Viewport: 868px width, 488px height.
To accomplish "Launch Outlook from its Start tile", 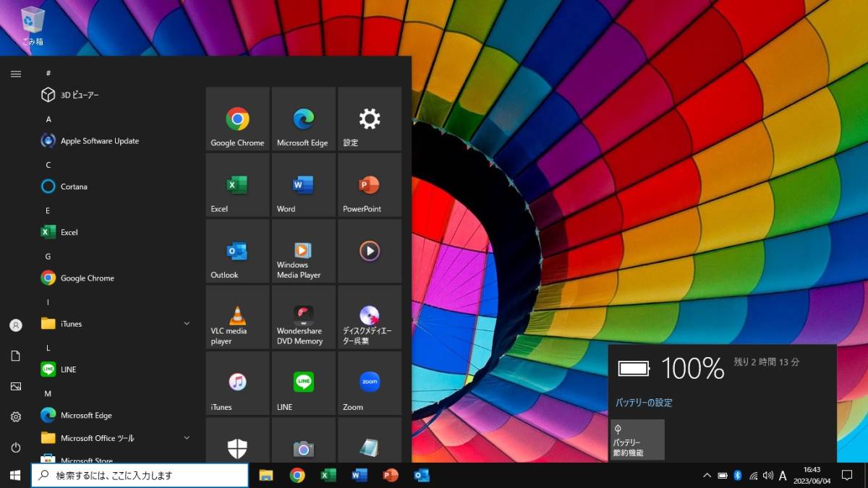I will pyautogui.click(x=237, y=252).
